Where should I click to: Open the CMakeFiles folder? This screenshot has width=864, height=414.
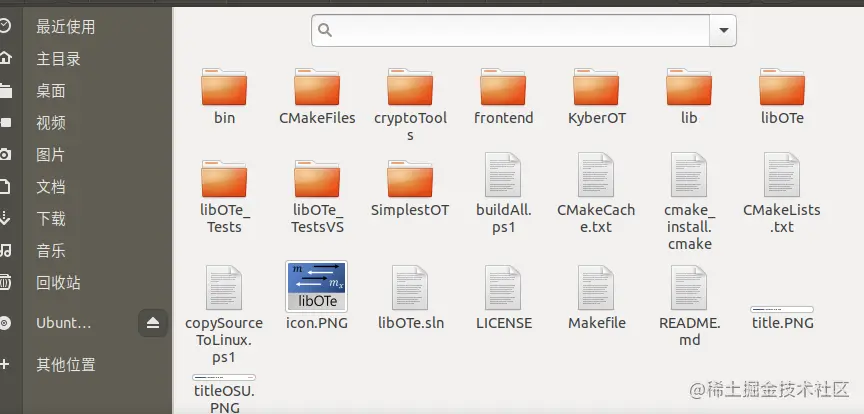point(317,87)
